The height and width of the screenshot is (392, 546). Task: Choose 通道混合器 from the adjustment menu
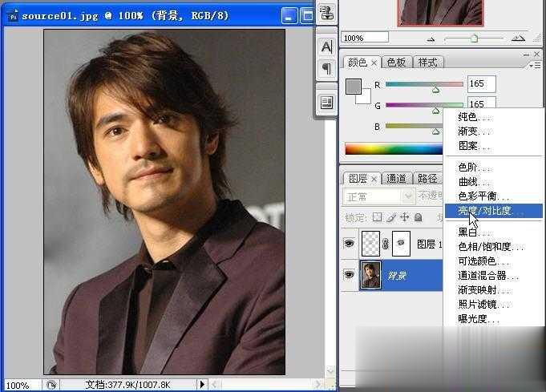[x=494, y=276]
